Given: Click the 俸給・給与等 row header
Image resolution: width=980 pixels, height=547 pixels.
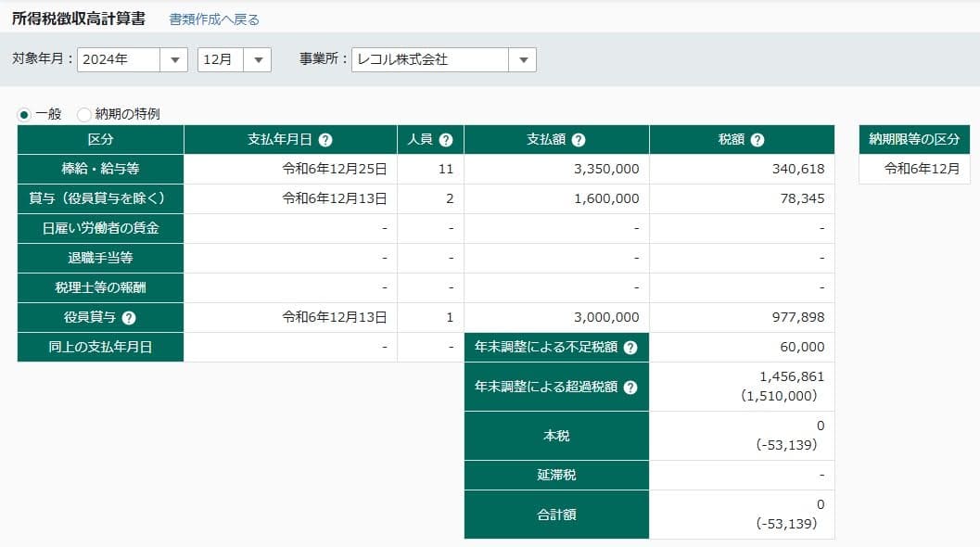Looking at the screenshot, I should (x=100, y=170).
